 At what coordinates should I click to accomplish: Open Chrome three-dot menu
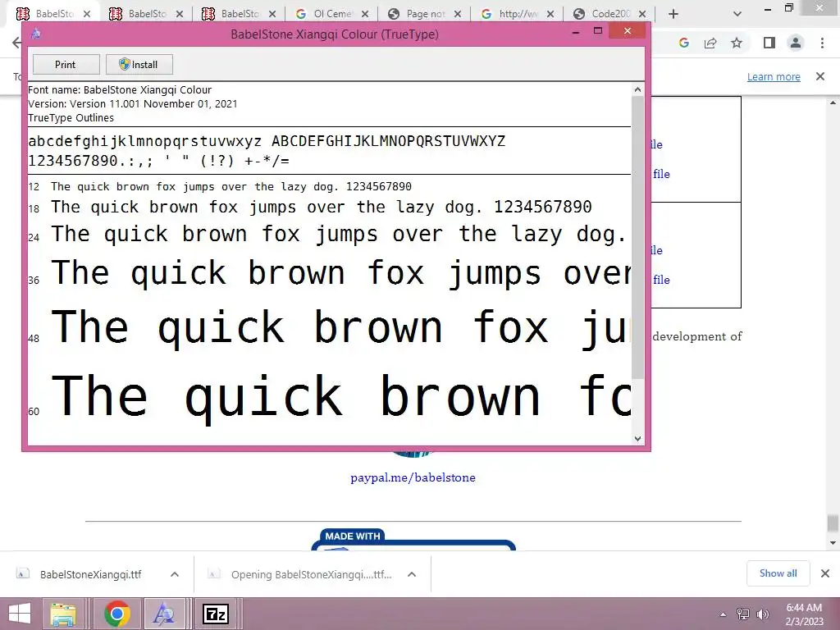822,43
